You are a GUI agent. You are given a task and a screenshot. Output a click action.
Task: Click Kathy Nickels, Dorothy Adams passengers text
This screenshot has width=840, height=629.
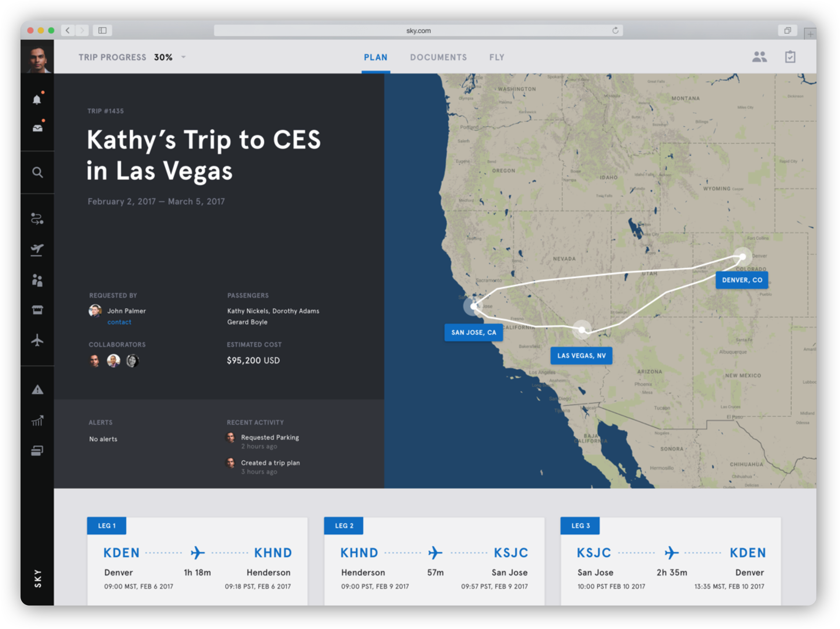click(273, 311)
